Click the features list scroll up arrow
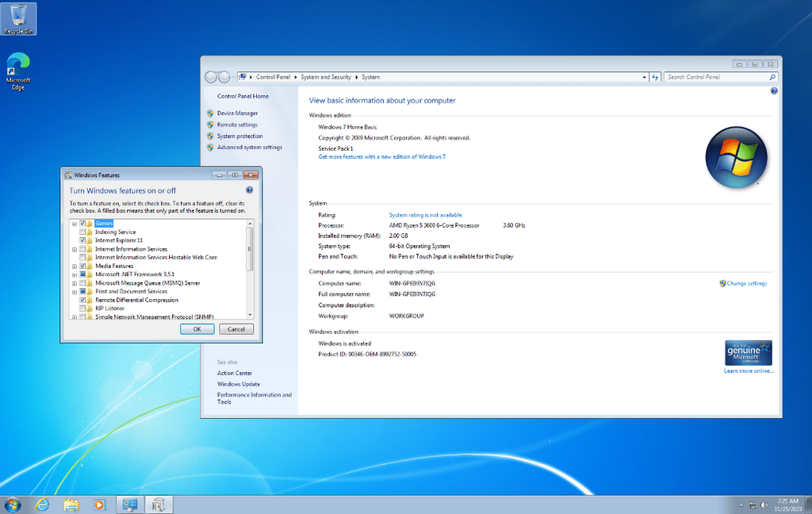Viewport: 812px width, 514px height. pos(250,224)
